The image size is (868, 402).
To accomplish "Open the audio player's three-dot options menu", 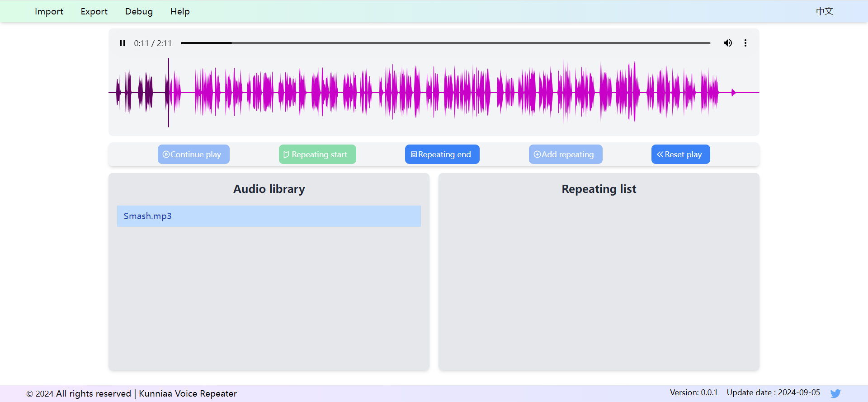I will coord(745,43).
